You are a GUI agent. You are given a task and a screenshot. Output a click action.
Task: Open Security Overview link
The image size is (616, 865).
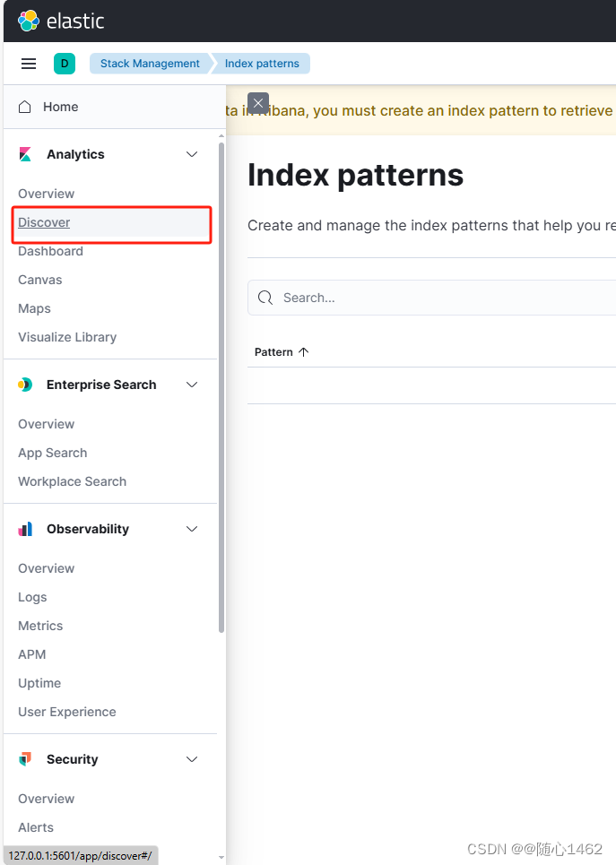pos(47,799)
